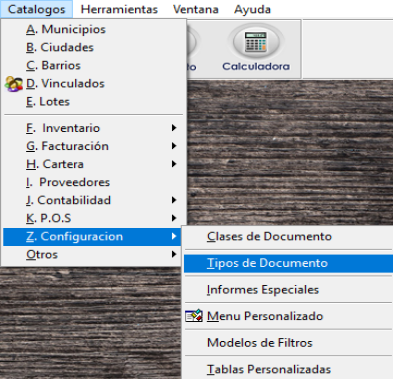This screenshot has width=394, height=379.
Task: Expand the Otros submenu
Action: 93,255
